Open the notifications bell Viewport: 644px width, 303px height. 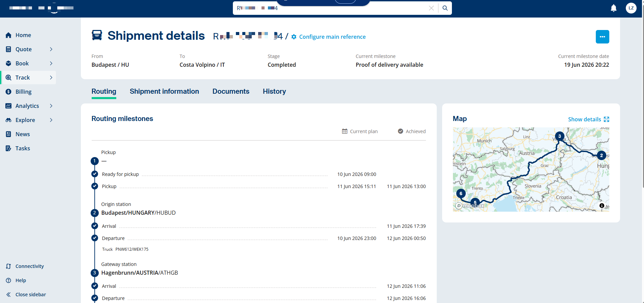(x=614, y=8)
